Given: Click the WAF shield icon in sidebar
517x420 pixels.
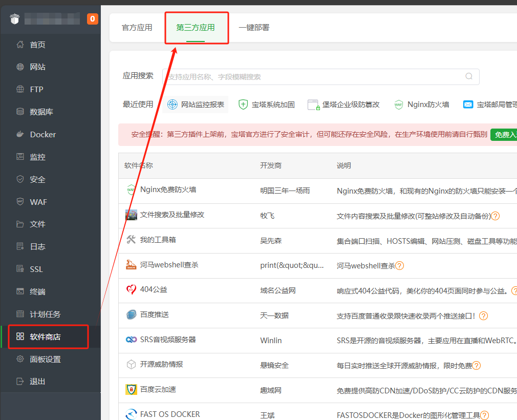Looking at the screenshot, I should (x=20, y=202).
